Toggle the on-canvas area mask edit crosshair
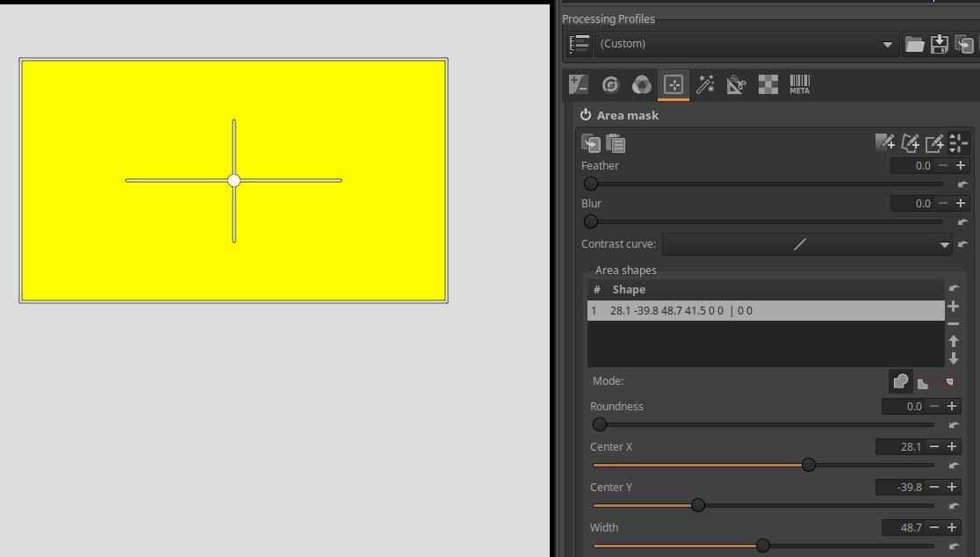 pos(958,142)
